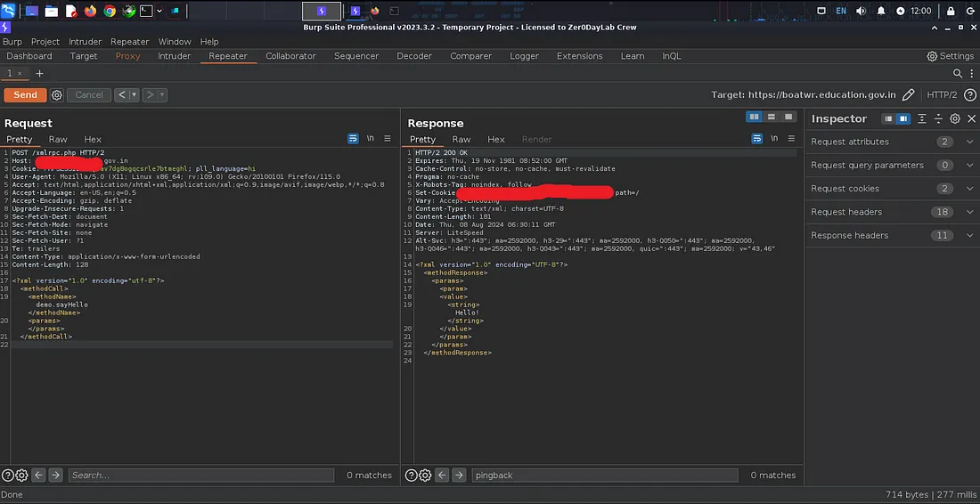980x504 pixels.
Task: Expand all Inspector sections icon
Action: 922,118
